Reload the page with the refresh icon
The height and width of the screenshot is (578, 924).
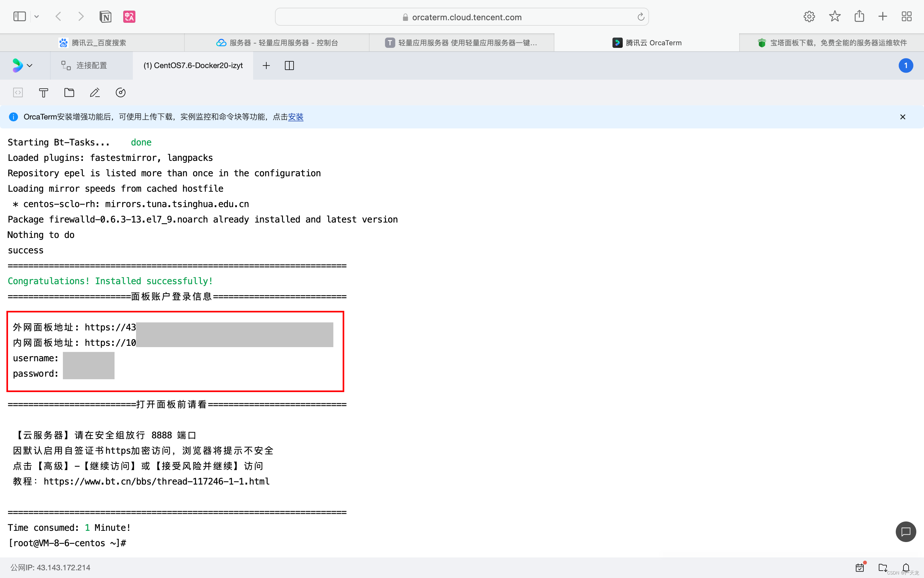641,17
